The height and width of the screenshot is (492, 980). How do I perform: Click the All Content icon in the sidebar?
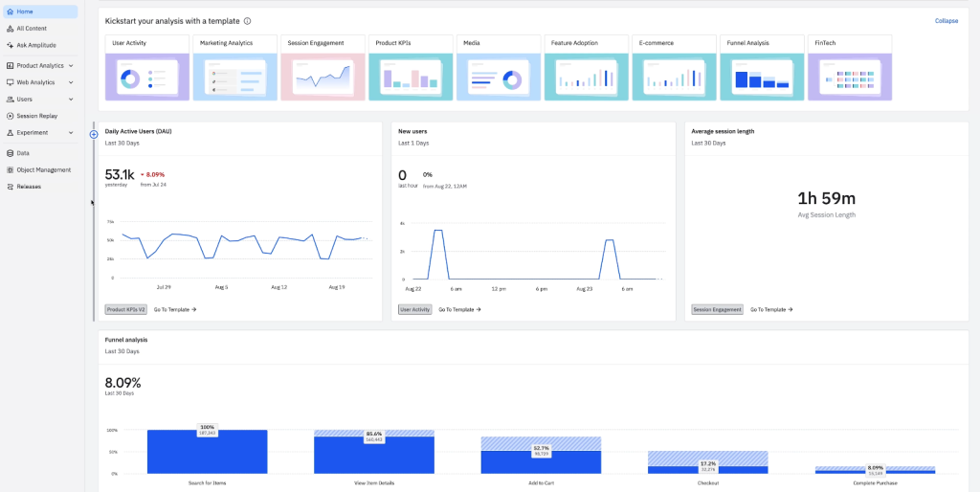click(10, 29)
